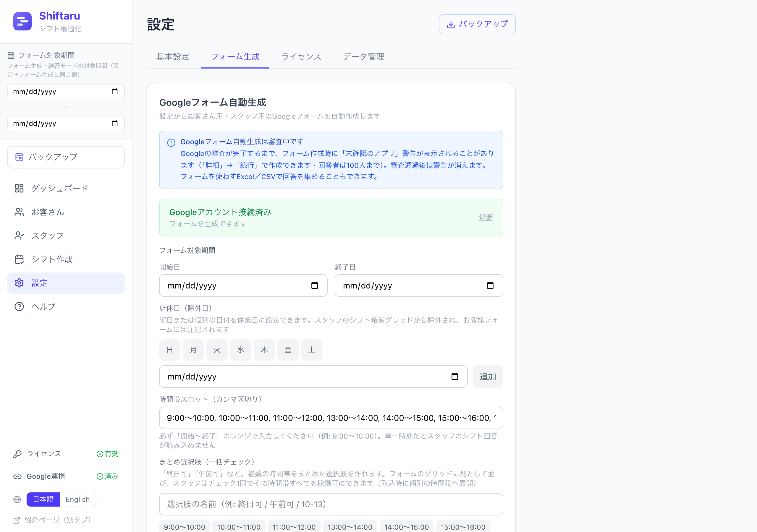
Task: Click the 有効 license status check icon
Action: (x=100, y=454)
